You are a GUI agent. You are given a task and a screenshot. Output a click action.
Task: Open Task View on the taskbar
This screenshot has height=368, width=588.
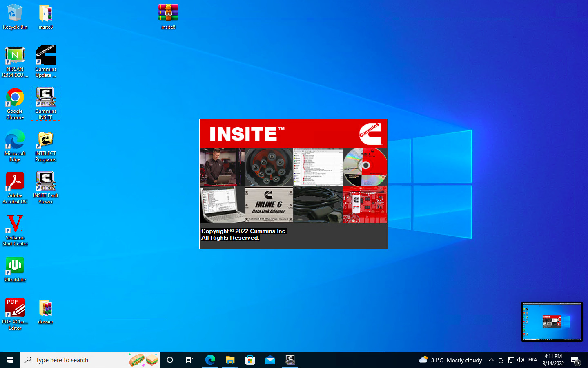pos(189,360)
